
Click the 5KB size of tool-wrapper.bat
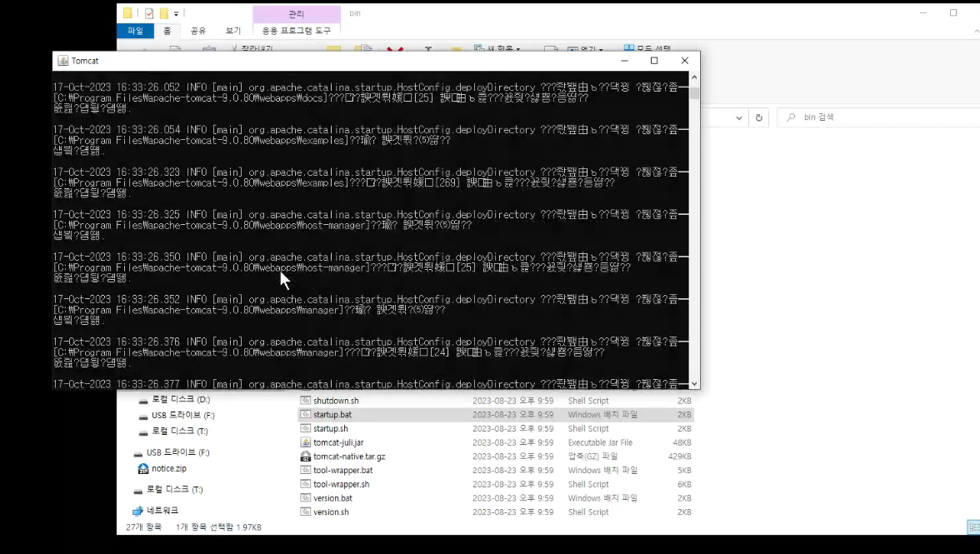[x=684, y=471]
